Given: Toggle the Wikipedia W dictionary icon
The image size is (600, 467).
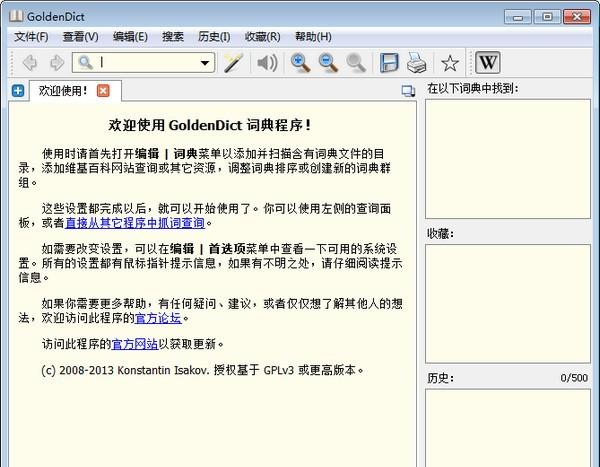Looking at the screenshot, I should click(x=488, y=62).
